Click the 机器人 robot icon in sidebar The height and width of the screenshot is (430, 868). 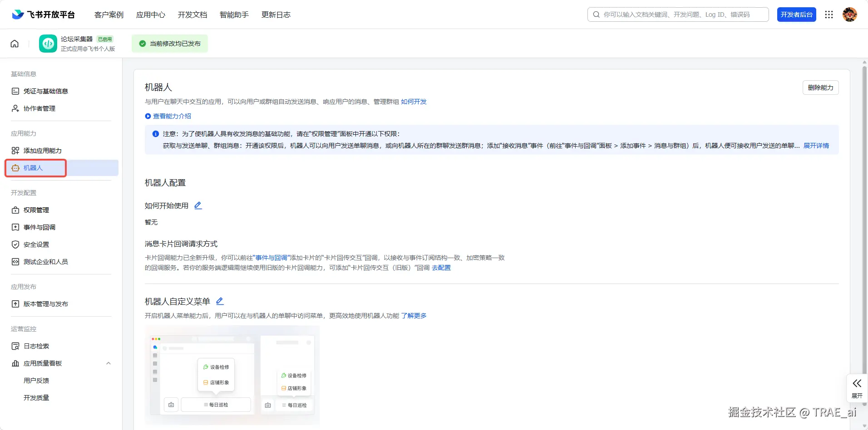click(x=15, y=168)
